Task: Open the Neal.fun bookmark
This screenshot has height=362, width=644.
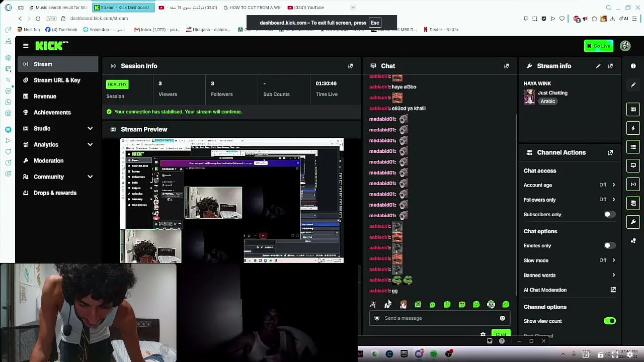Action: [x=28, y=30]
